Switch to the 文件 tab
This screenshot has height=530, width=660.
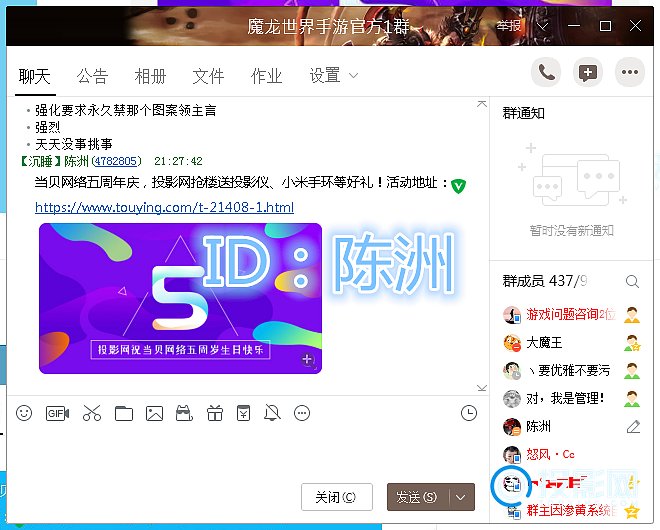click(208, 77)
